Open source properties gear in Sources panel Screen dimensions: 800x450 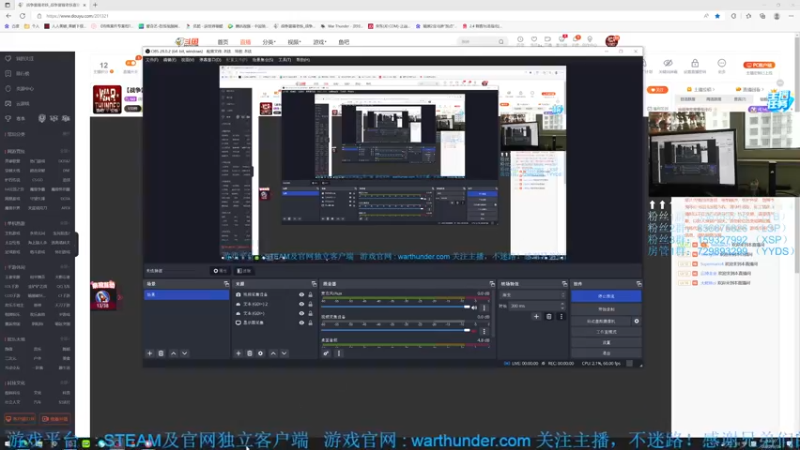[x=261, y=353]
